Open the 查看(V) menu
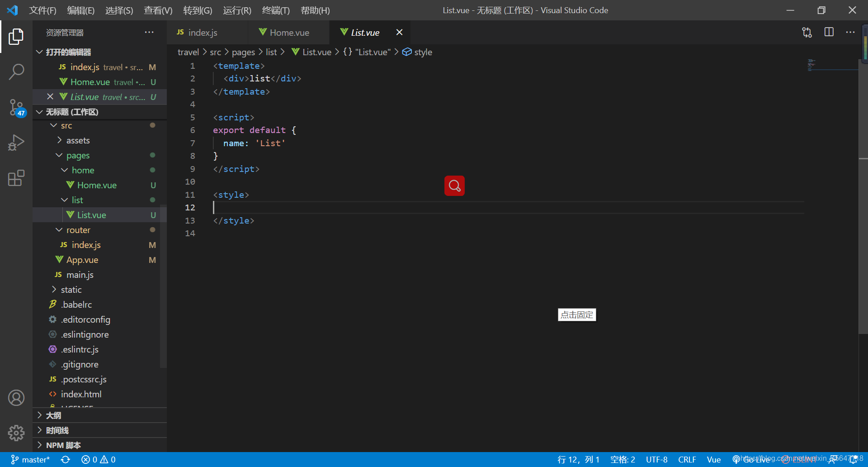Image resolution: width=868 pixels, height=467 pixels. click(x=158, y=10)
